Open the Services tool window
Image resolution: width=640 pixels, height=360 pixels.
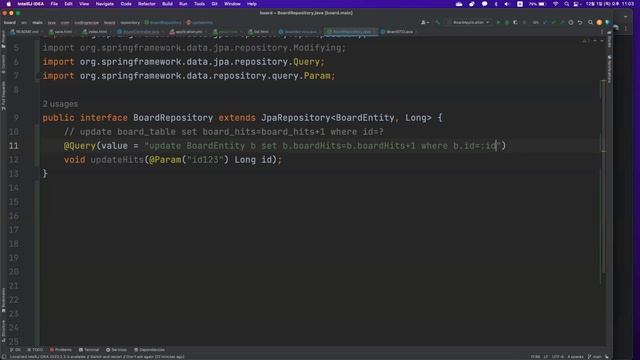[x=116, y=350]
